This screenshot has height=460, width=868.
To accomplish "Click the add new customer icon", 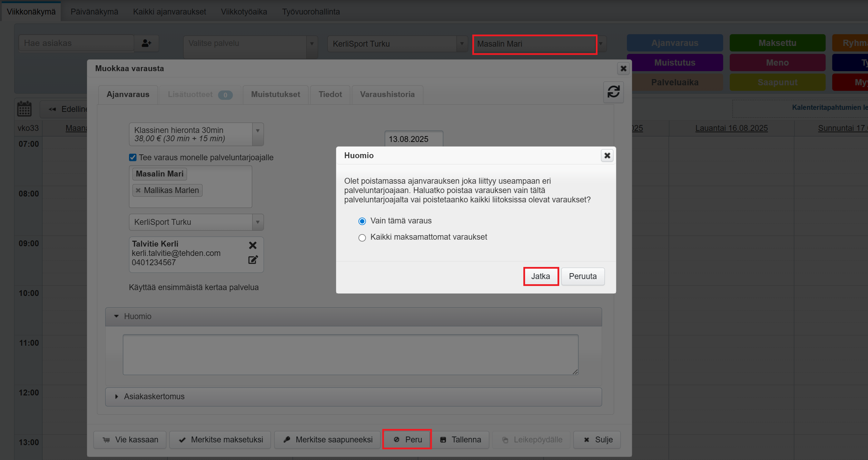I will click(x=146, y=43).
